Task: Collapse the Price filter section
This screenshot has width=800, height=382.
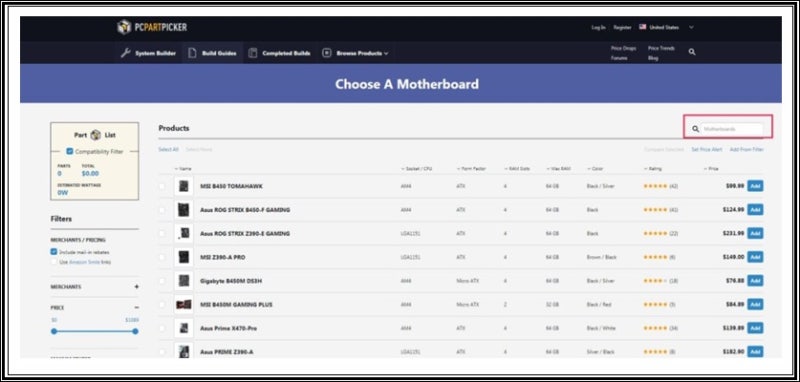Action: tap(136, 308)
